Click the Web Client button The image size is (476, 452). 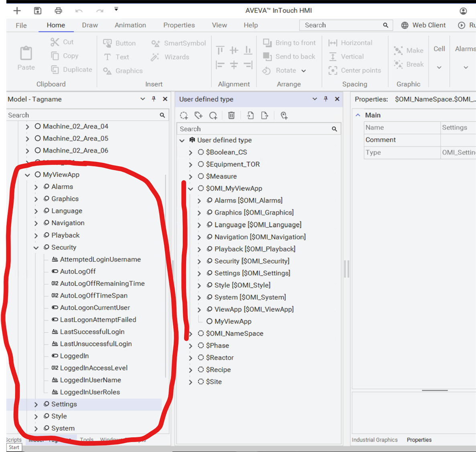pyautogui.click(x=424, y=25)
